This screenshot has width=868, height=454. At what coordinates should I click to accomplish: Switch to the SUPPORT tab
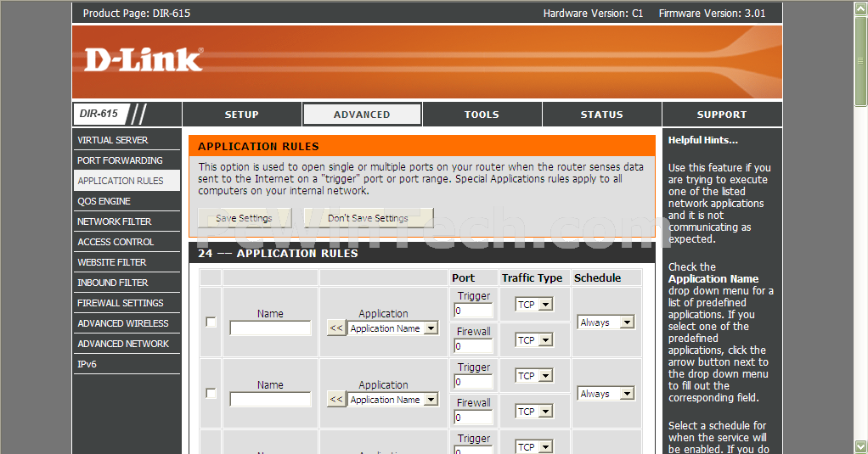(x=722, y=115)
